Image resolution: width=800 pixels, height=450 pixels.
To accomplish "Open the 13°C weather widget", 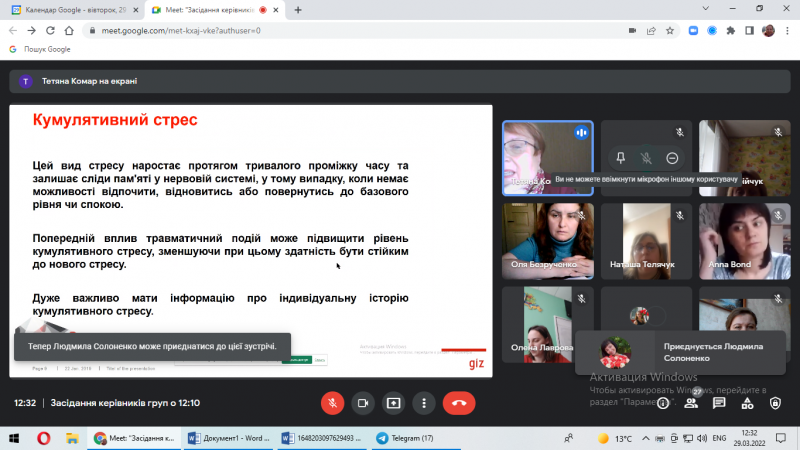I will tap(615, 438).
